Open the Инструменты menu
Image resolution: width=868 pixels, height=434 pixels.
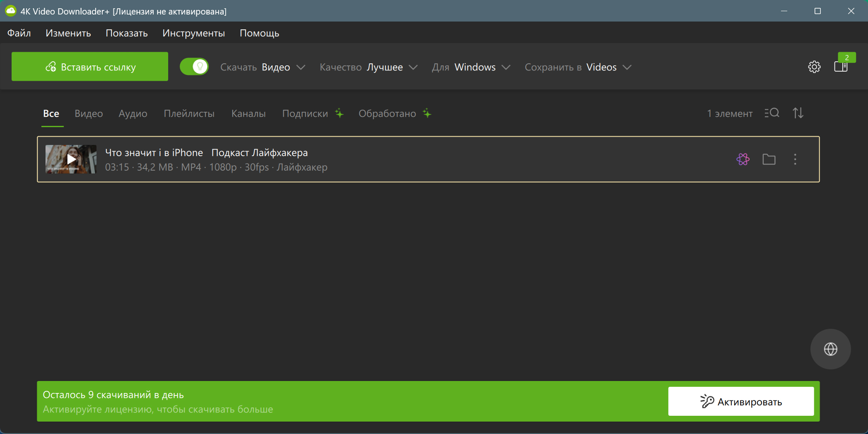194,33
